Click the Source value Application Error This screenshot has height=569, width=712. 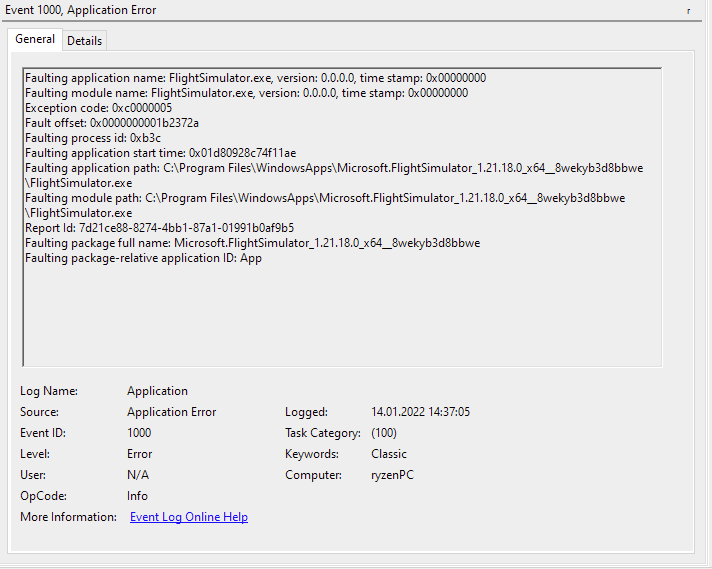pos(172,412)
